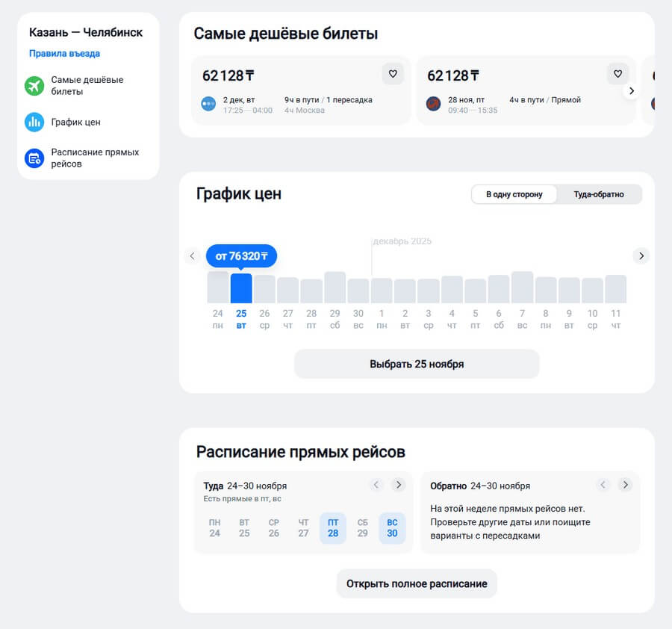Select ПТ 28 in Туда schedule
Viewport: 672px width, 629px height.
[x=333, y=528]
